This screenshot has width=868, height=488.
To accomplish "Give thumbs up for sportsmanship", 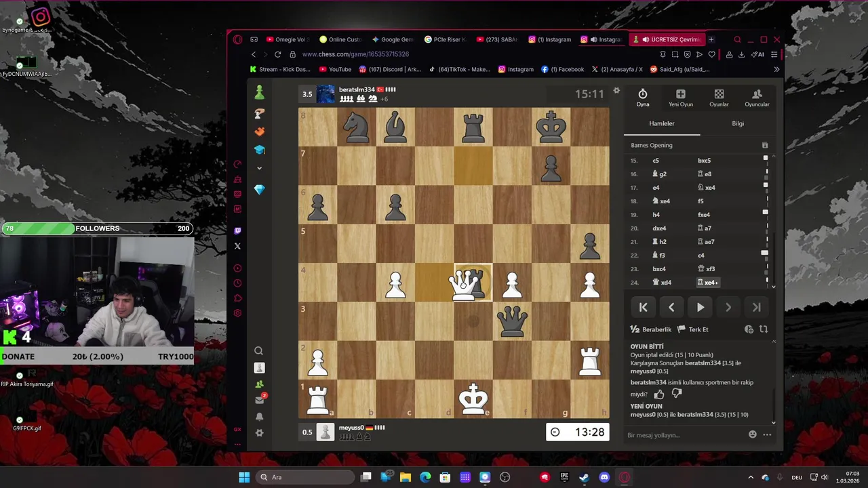I will [x=659, y=394].
